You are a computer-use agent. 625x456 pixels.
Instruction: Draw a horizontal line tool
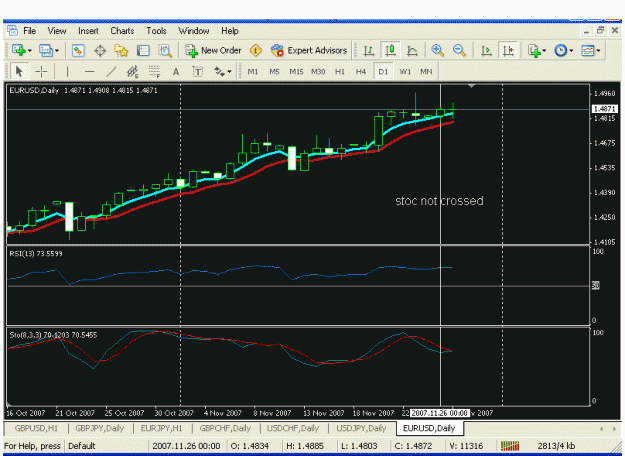point(89,72)
